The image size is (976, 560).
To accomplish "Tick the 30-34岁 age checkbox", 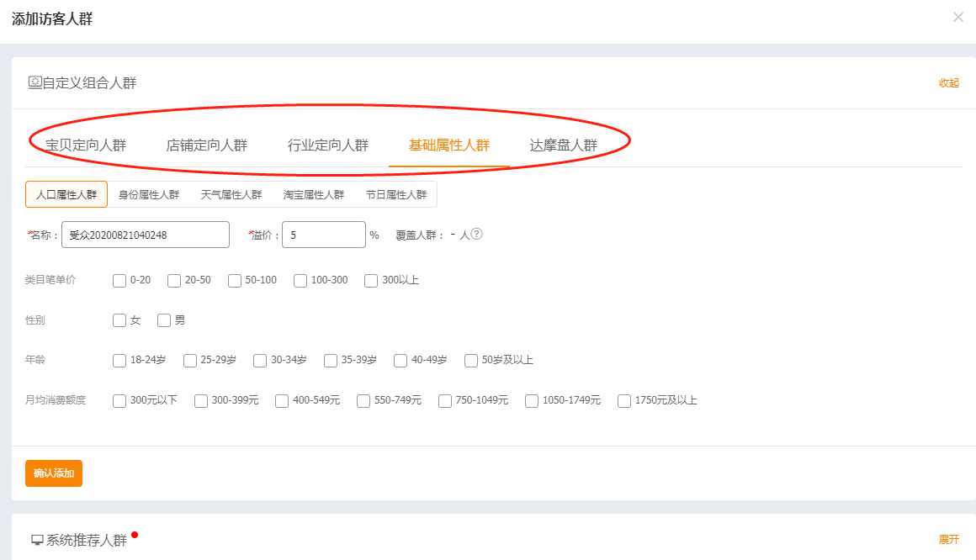I will (260, 360).
